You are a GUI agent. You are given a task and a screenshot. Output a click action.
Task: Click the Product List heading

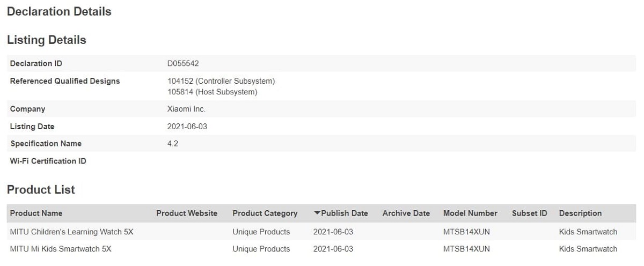(x=41, y=190)
